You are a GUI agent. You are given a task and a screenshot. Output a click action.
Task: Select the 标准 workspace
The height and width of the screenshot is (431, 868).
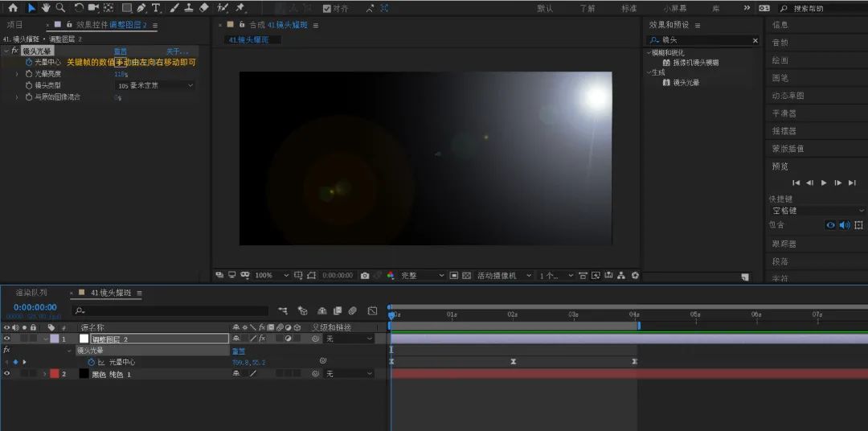click(628, 8)
